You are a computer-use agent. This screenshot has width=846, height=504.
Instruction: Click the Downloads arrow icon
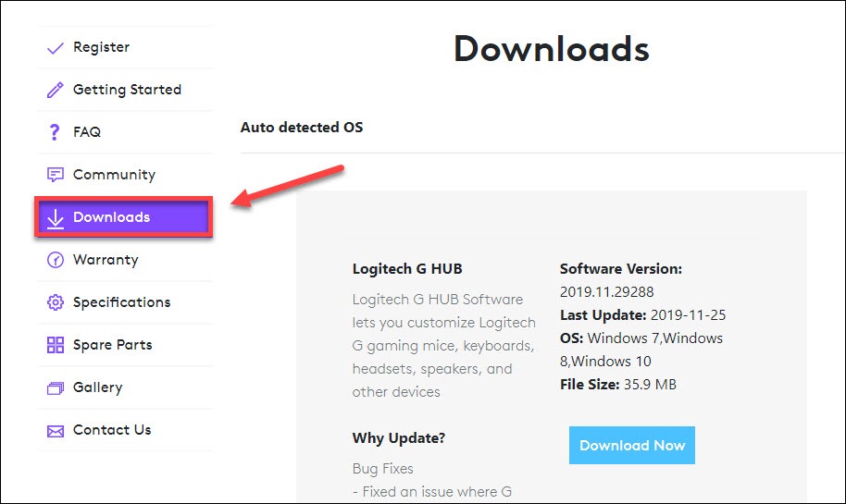(55, 219)
